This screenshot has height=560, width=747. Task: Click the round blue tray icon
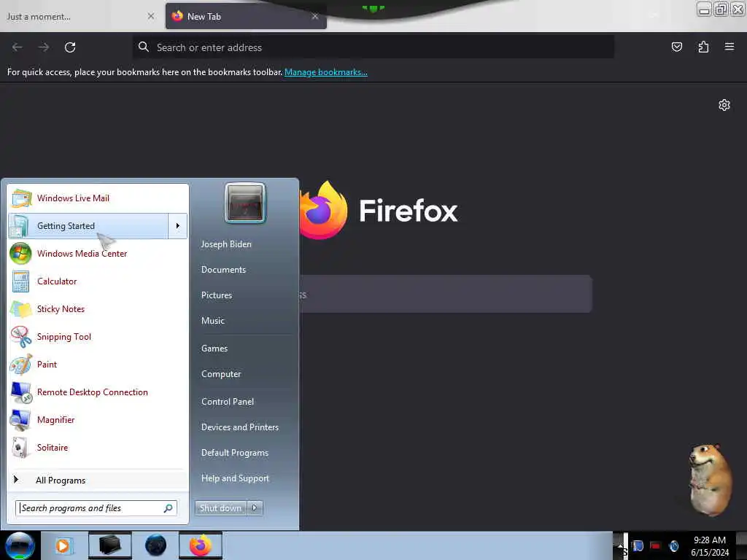pyautogui.click(x=673, y=545)
